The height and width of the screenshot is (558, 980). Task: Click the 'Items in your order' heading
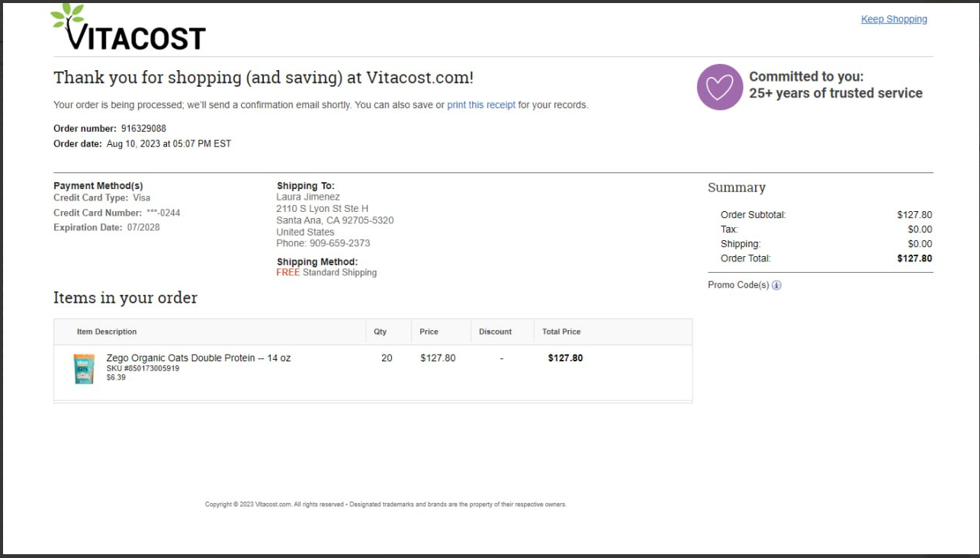125,298
